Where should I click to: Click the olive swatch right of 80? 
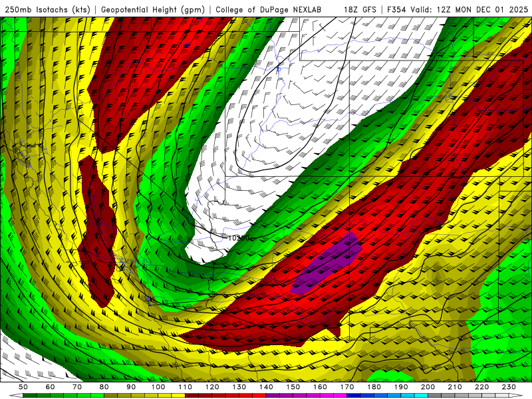tap(110, 395)
